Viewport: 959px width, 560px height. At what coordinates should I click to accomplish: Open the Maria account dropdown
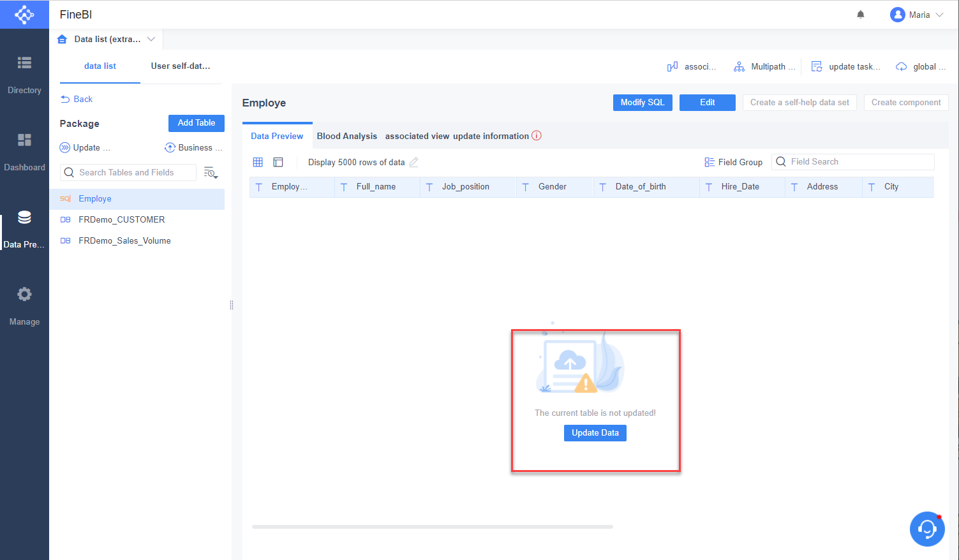pyautogui.click(x=917, y=14)
